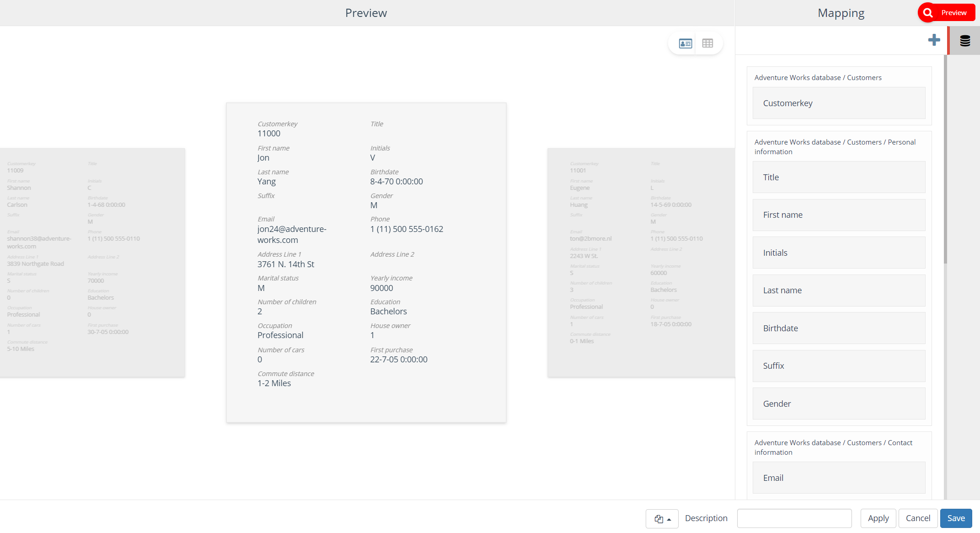Screen dimensions: 980x533
Task: Click the mapping panel scrollbar
Action: pos(945,159)
